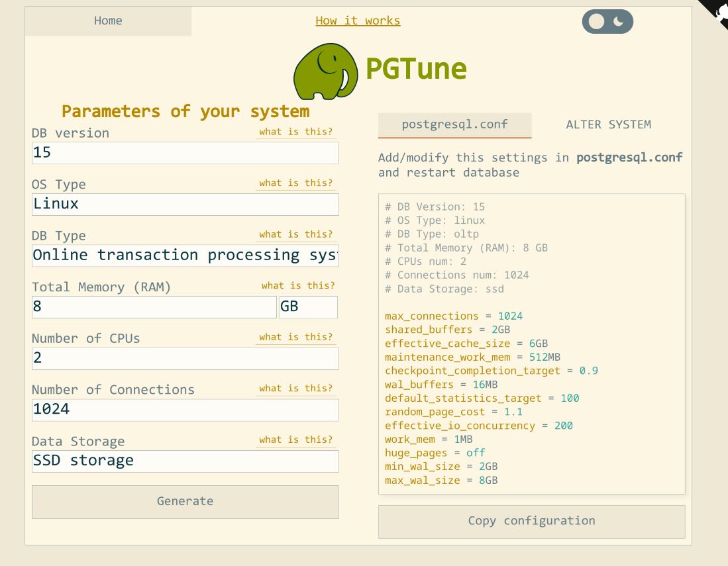Open the OS Type dropdown
Screen dimensions: 728x566
click(x=185, y=204)
